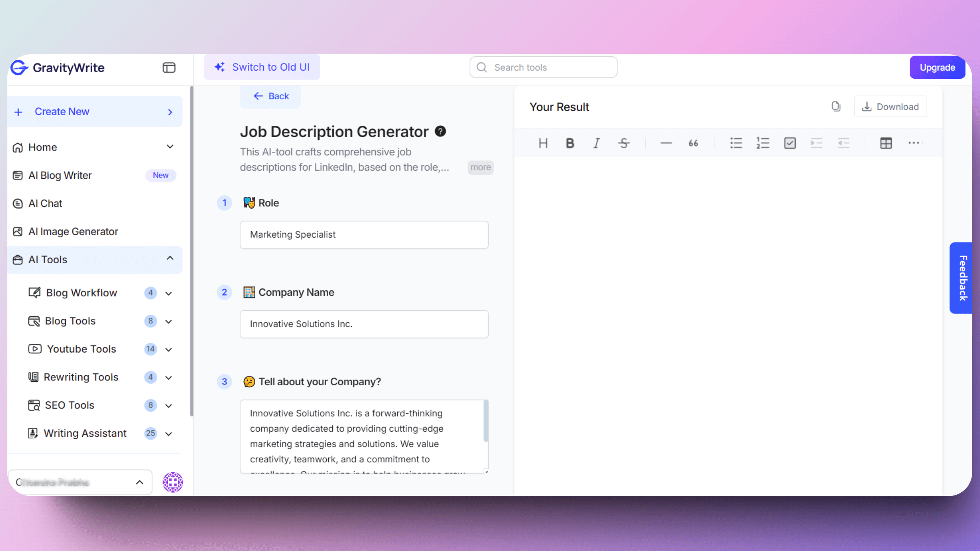Click the company textarea scrollbar
Viewport: 980px width, 551px height.
tap(486, 421)
